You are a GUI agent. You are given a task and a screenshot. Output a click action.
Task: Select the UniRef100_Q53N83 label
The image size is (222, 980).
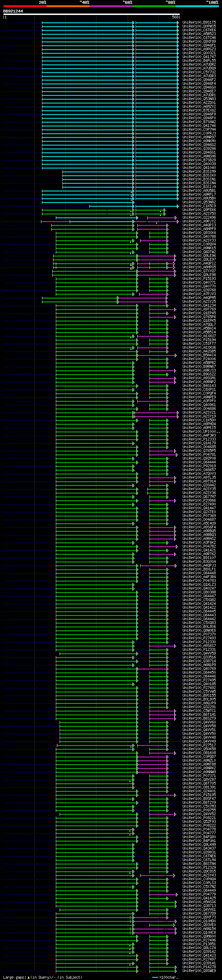(199, 99)
